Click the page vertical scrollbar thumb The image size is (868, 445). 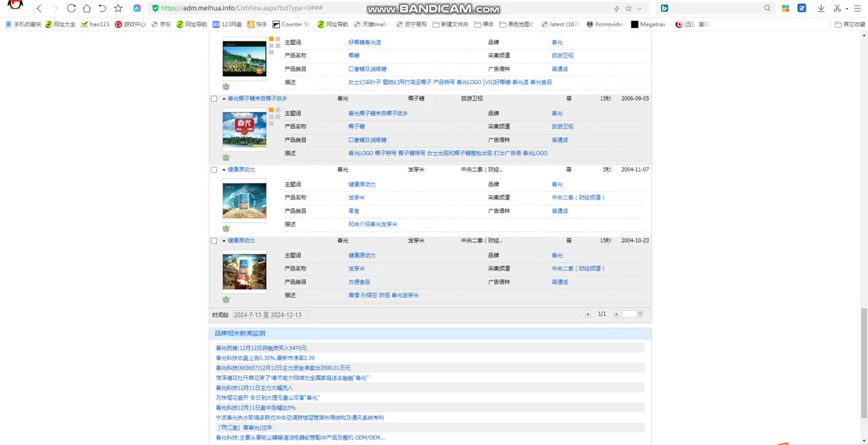(863, 363)
